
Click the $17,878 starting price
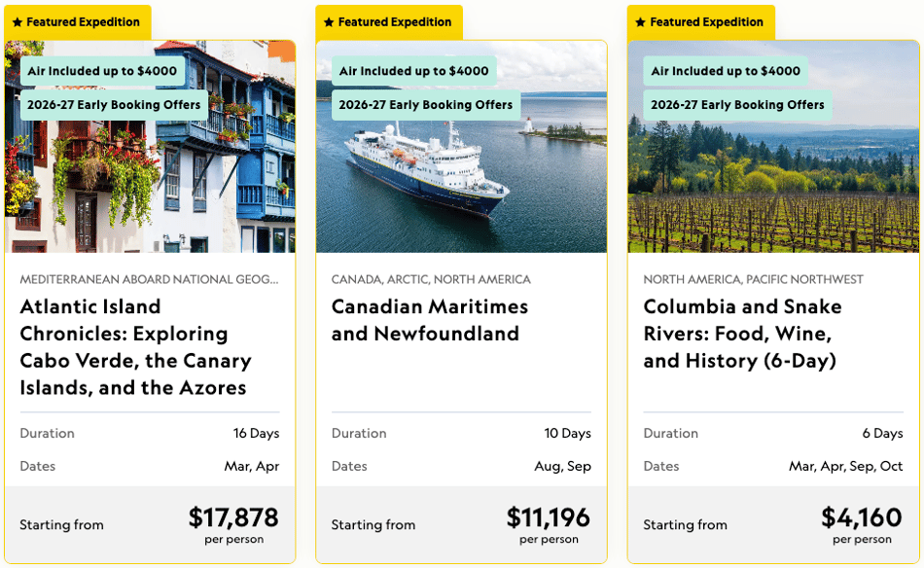click(x=233, y=517)
